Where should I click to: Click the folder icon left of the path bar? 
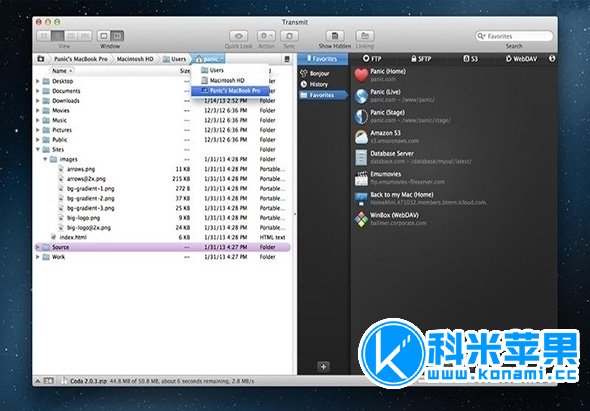pyautogui.click(x=41, y=59)
